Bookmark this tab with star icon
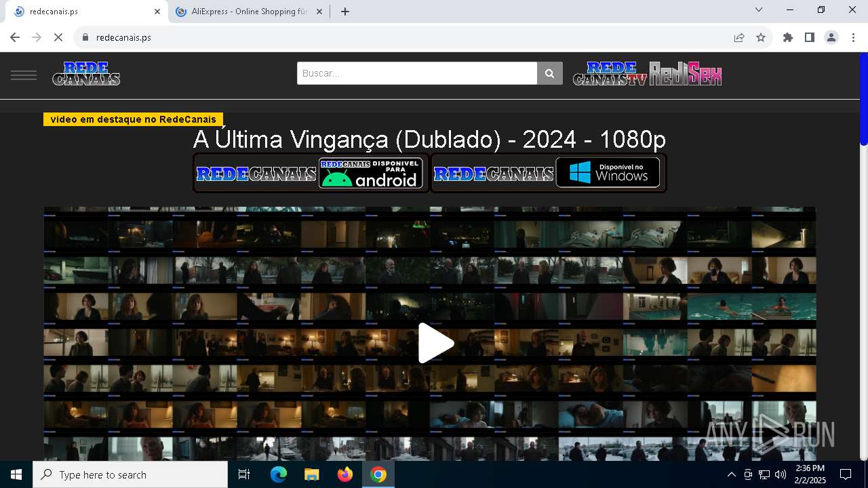868x488 pixels. tap(761, 37)
